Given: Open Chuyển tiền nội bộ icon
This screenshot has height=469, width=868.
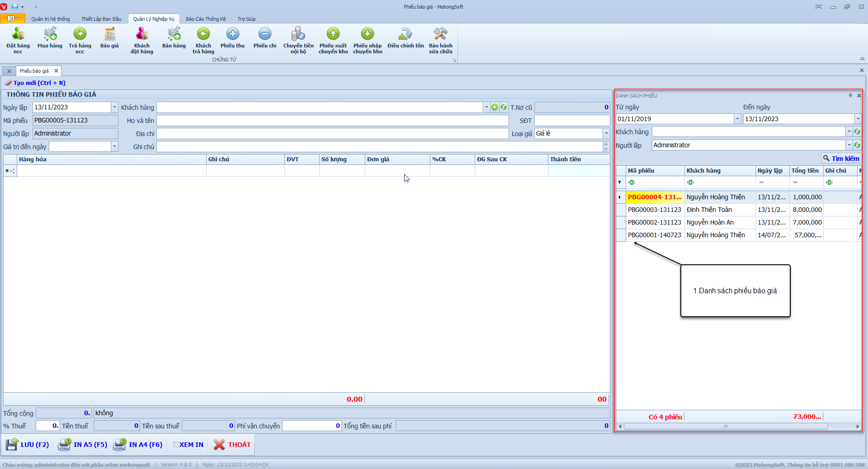Looking at the screenshot, I should [x=298, y=34].
